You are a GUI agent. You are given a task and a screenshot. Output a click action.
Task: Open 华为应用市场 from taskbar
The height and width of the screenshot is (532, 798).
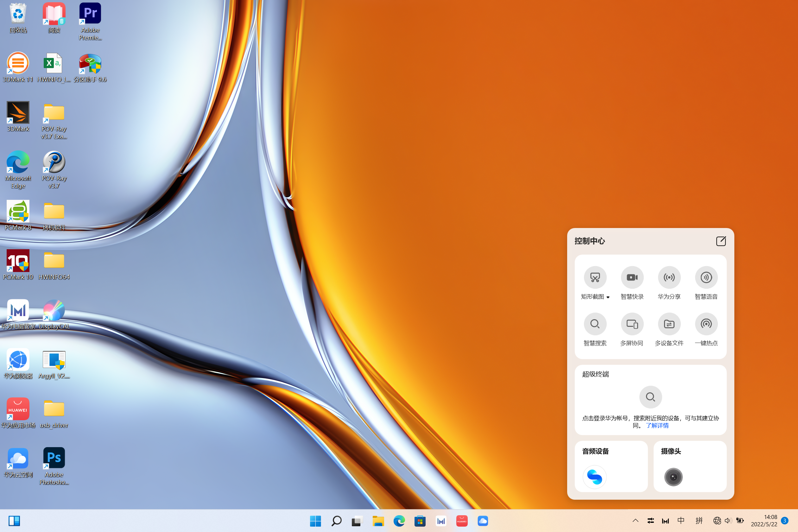[462, 521]
